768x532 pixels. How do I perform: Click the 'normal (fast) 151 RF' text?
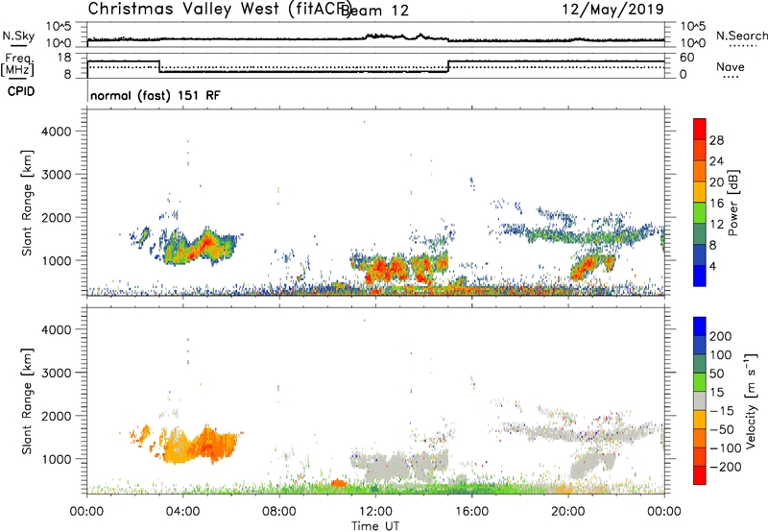(156, 95)
